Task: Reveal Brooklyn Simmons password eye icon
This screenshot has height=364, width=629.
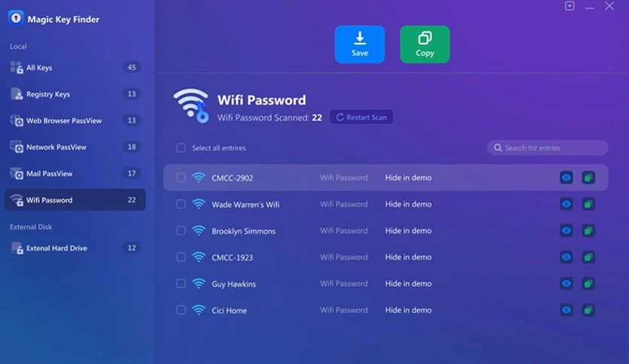Action: (567, 230)
